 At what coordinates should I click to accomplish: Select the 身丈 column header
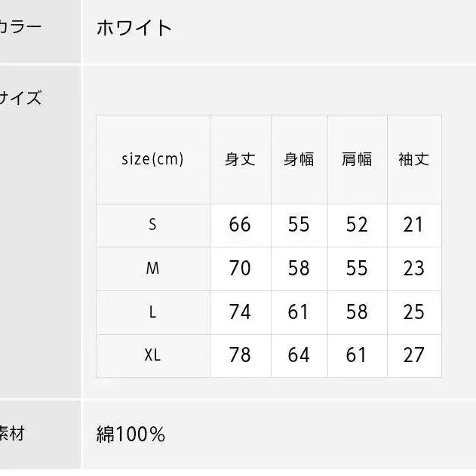pos(240,159)
